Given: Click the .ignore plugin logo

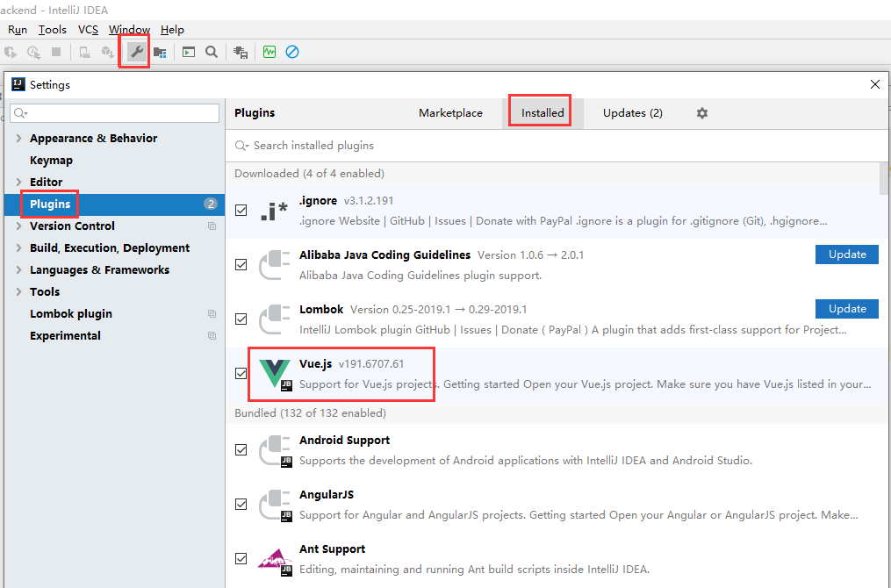Looking at the screenshot, I should click(x=275, y=211).
